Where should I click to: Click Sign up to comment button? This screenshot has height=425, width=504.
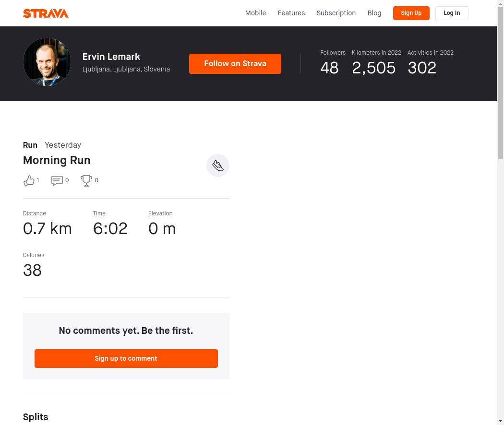pyautogui.click(x=126, y=358)
